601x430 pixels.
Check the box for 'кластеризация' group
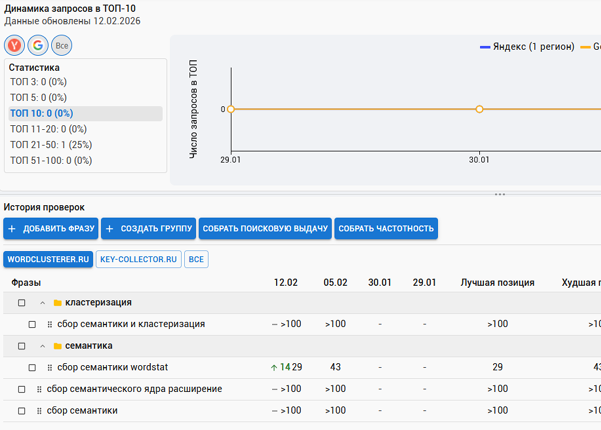(21, 303)
